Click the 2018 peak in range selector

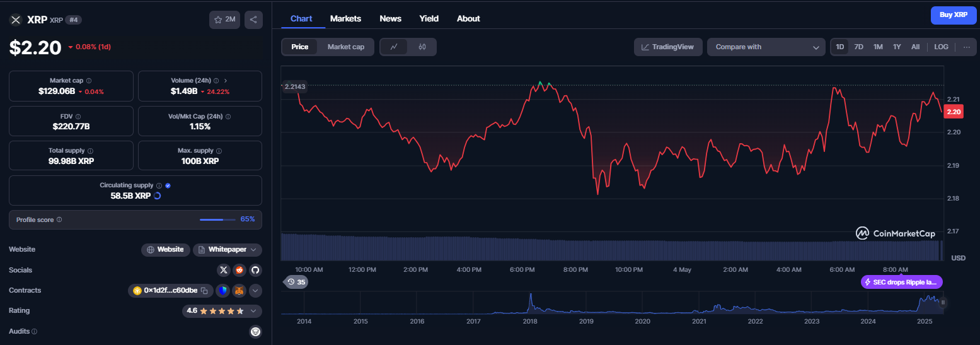[531, 302]
